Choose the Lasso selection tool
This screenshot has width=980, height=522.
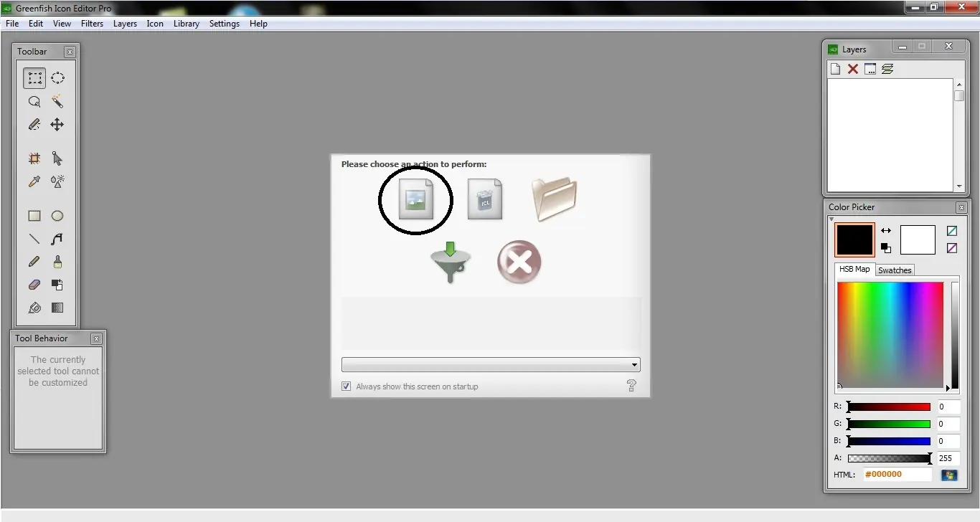[34, 102]
